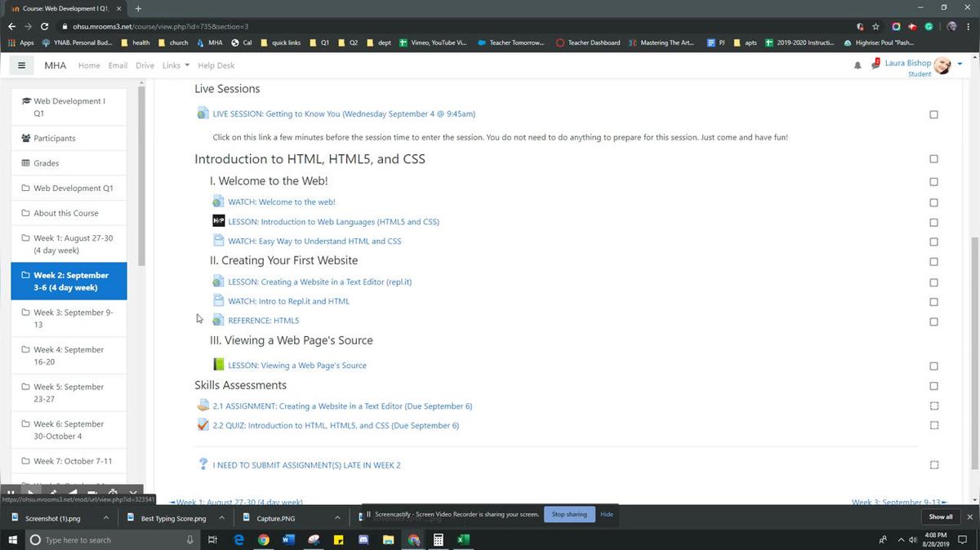
Task: Open About this Course in the sidebar
Action: click(x=69, y=213)
